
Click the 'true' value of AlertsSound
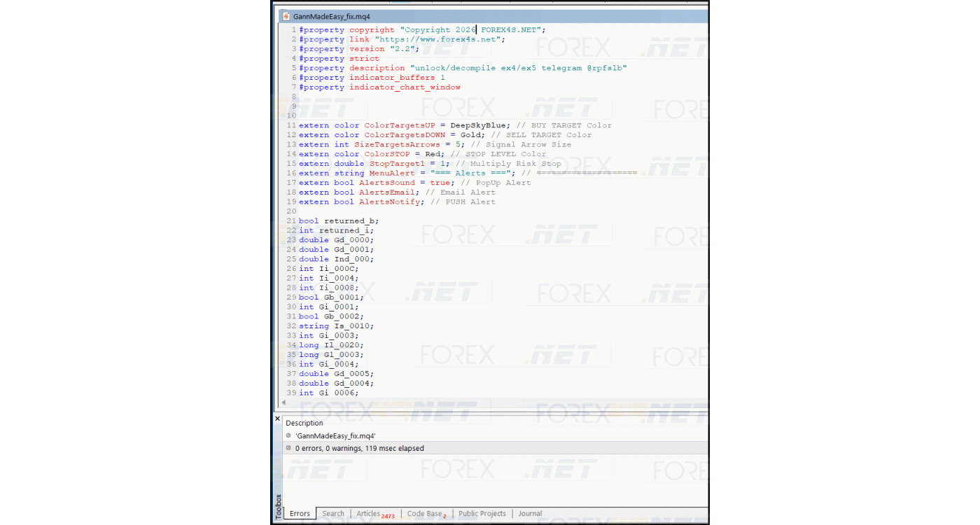440,183
